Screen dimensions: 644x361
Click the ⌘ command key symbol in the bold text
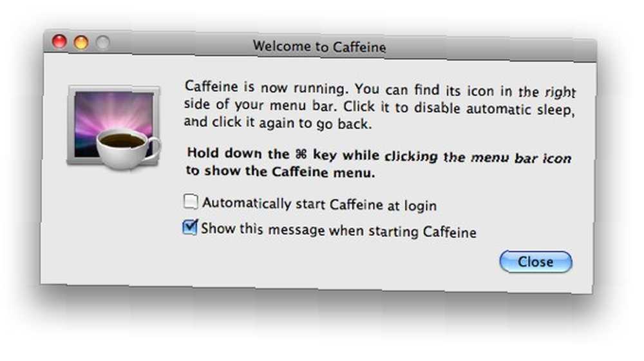[301, 154]
